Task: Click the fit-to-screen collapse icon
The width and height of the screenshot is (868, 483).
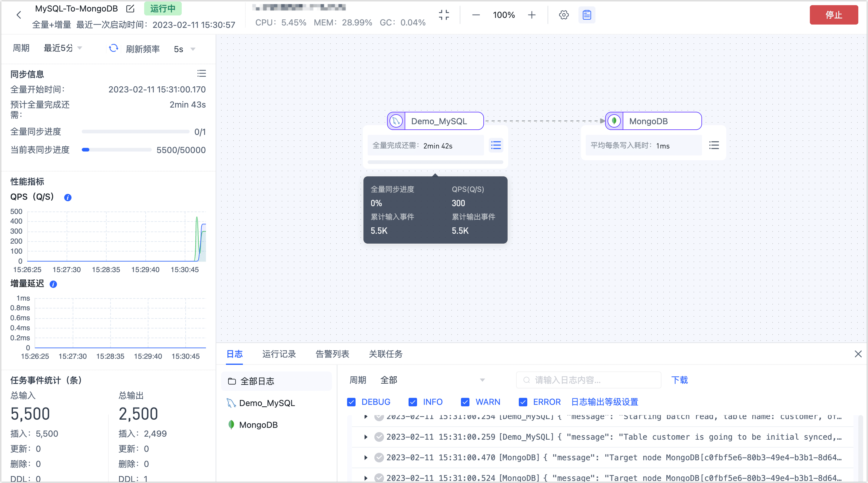Action: point(444,15)
